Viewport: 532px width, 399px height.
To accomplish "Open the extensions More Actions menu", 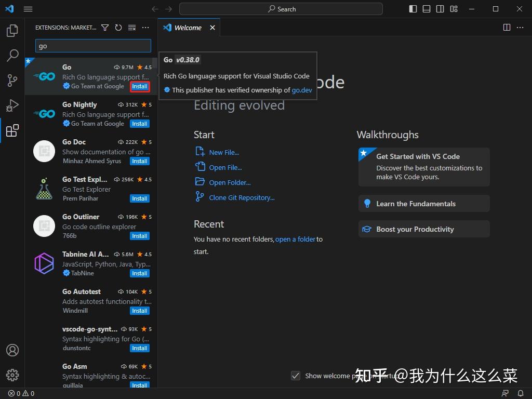I will click(145, 28).
